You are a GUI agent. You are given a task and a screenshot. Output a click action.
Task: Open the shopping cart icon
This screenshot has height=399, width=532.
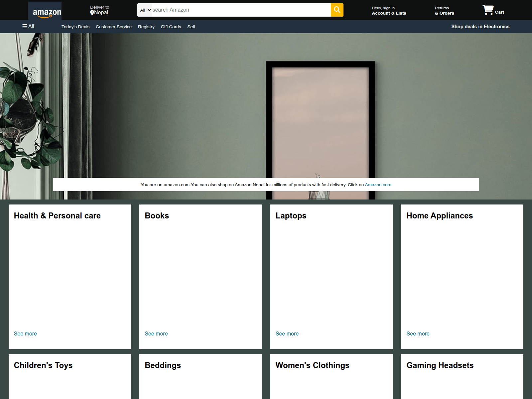coord(488,10)
